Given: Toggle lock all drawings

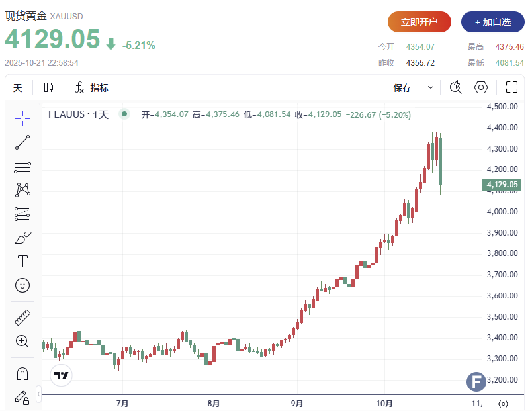Looking at the screenshot, I should 22,398.
